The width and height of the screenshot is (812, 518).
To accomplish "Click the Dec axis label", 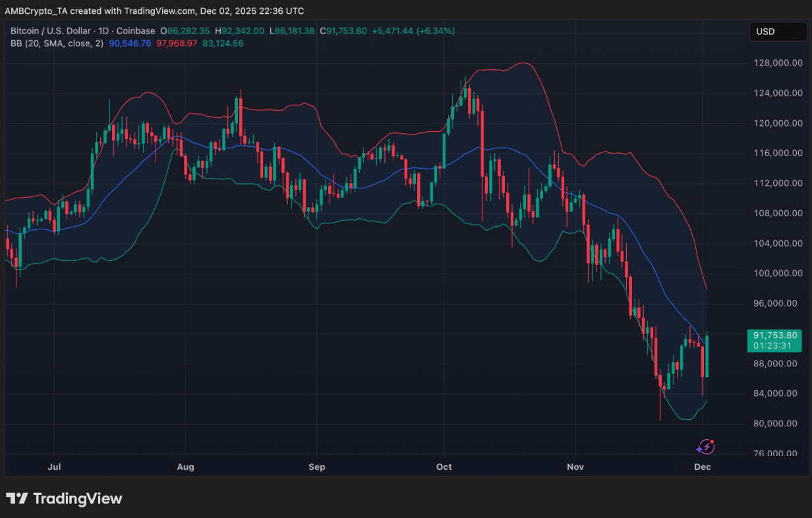I will [x=702, y=467].
